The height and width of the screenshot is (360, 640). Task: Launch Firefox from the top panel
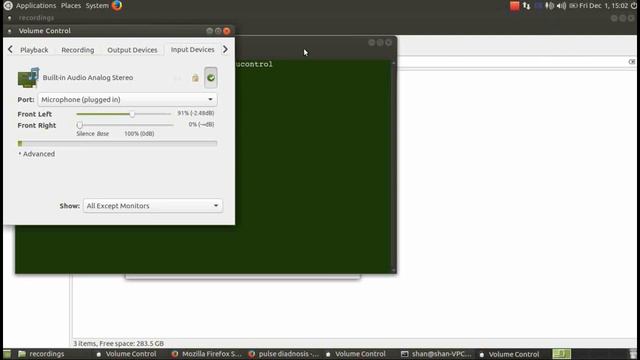click(117, 5)
